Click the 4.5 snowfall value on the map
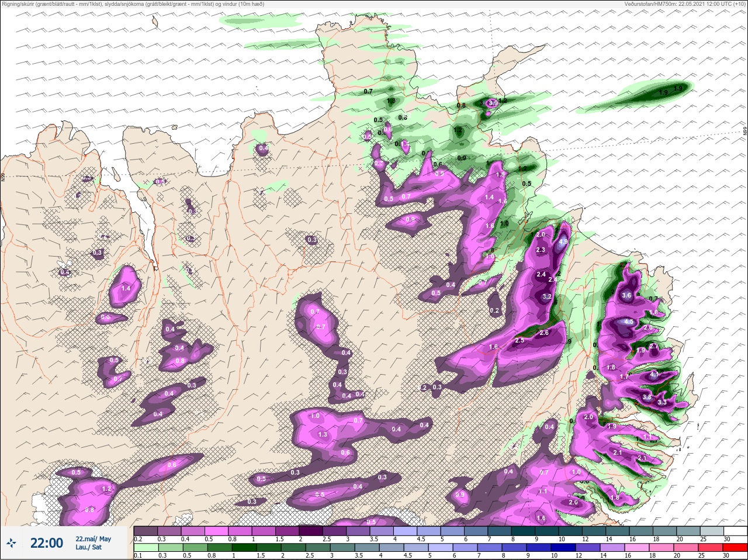The width and height of the screenshot is (748, 560). tap(629, 322)
